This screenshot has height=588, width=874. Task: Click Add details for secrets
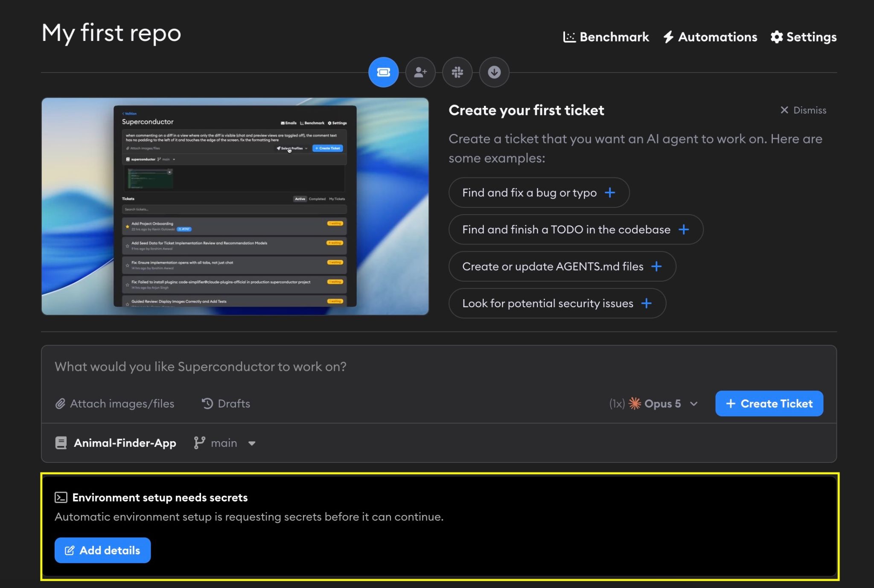[x=102, y=550]
